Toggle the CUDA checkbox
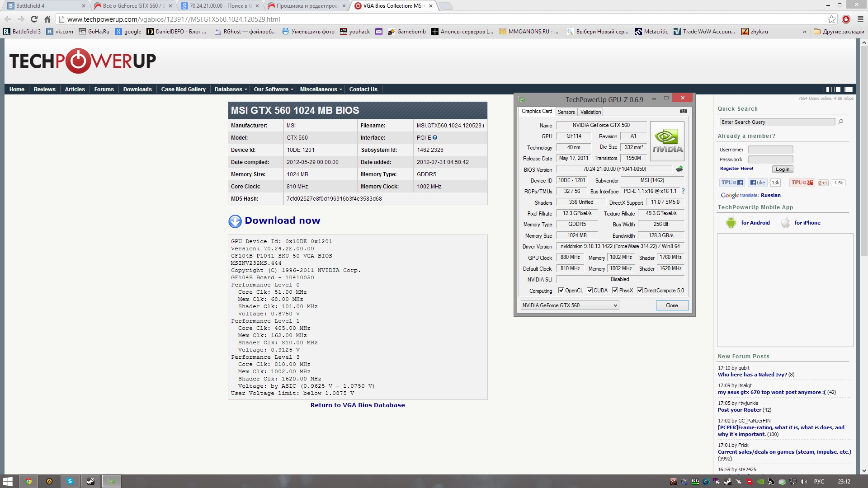Viewport: 868px width, 488px height. [590, 291]
